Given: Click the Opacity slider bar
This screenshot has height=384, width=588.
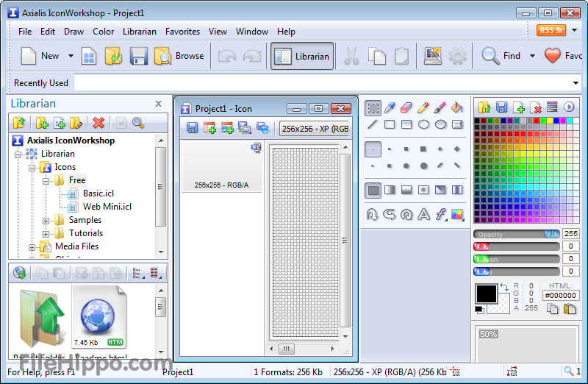Looking at the screenshot, I should (517, 234).
